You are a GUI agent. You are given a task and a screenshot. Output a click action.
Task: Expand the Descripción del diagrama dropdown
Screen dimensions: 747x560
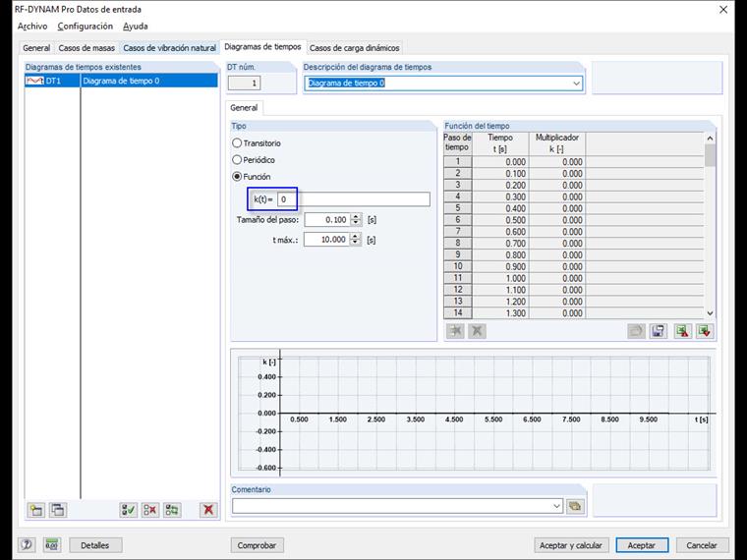point(576,84)
